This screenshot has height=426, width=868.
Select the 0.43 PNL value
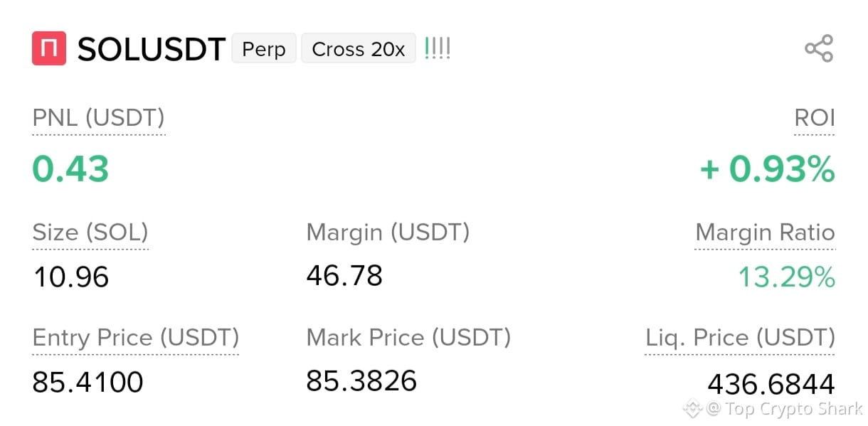pyautogui.click(x=70, y=169)
